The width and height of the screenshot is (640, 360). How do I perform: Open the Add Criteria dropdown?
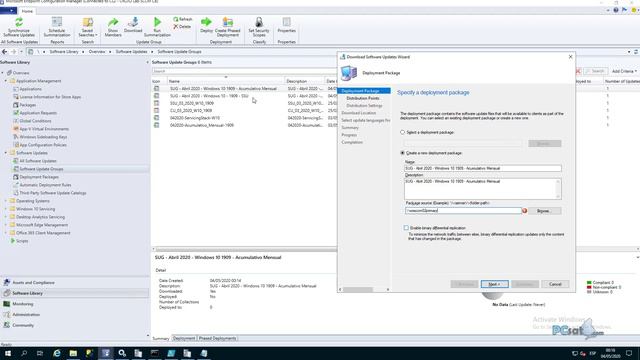pyautogui.click(x=624, y=71)
